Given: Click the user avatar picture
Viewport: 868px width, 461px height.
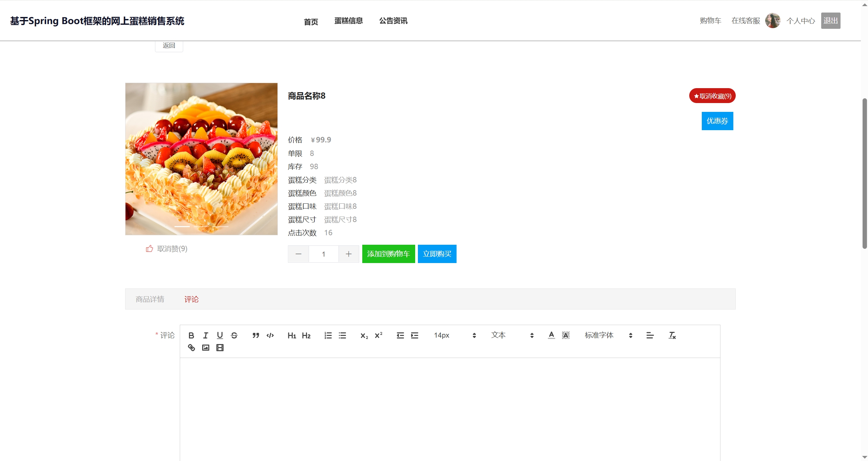Looking at the screenshot, I should pos(772,21).
